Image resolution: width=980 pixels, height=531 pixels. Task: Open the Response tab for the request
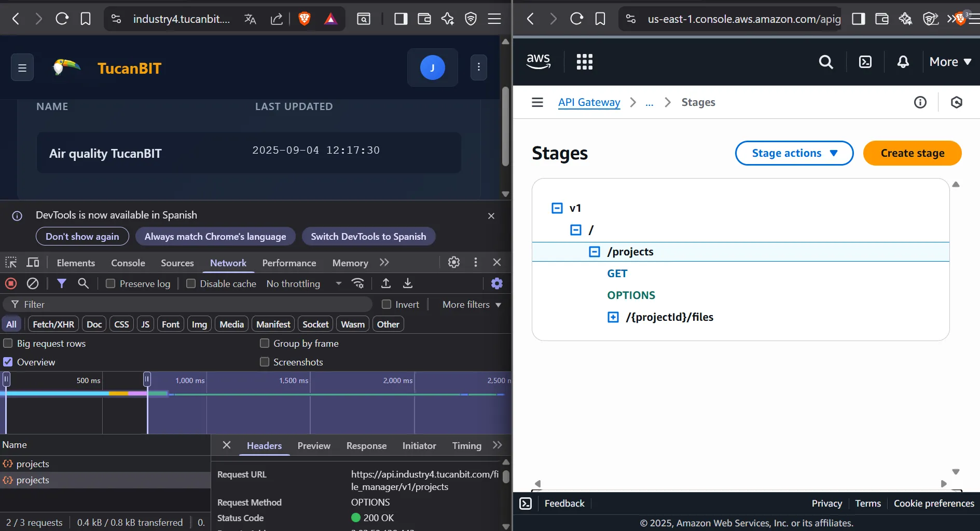pyautogui.click(x=366, y=445)
